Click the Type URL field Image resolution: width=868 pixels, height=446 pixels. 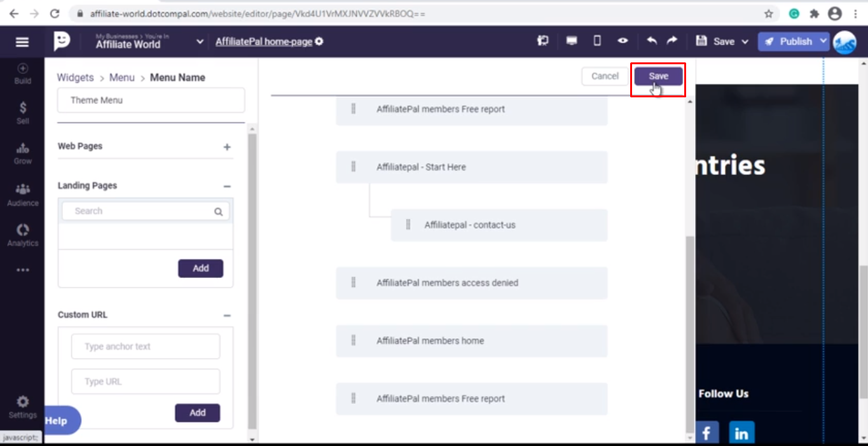(146, 382)
